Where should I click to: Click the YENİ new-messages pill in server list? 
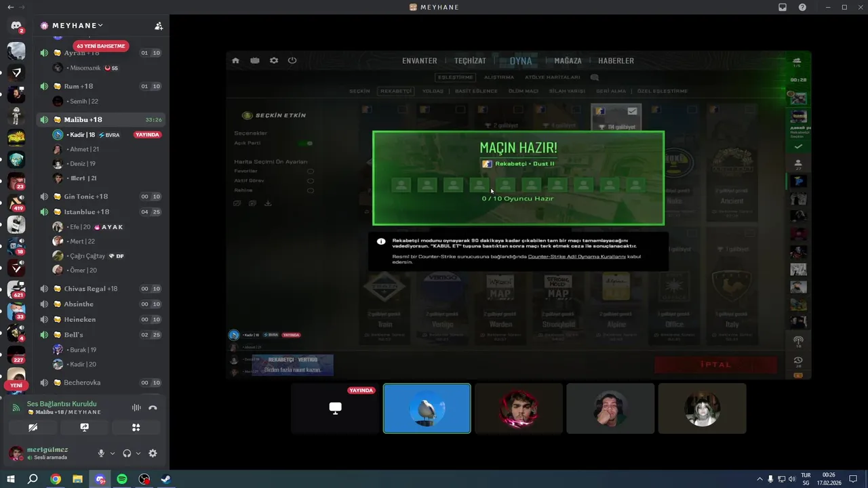click(16, 385)
